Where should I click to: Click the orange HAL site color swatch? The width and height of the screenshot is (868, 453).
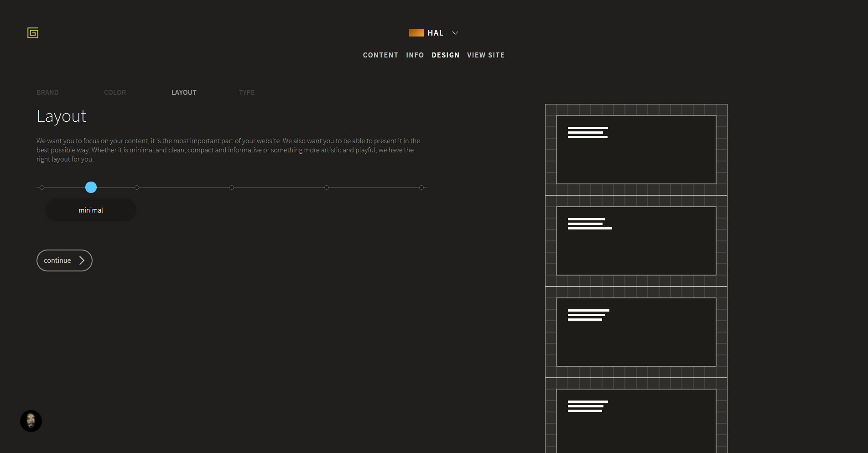[416, 33]
